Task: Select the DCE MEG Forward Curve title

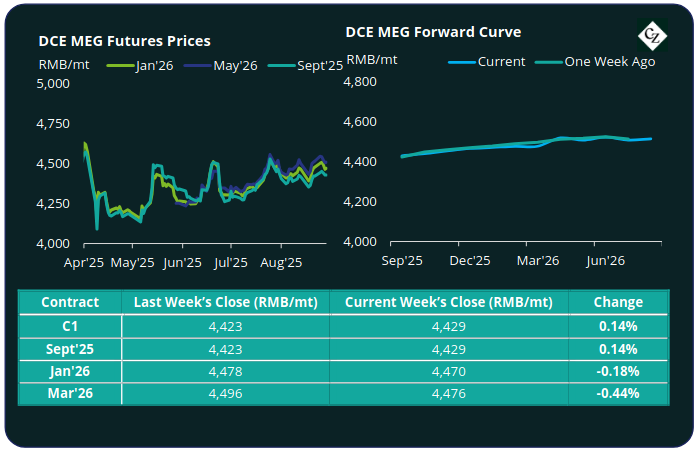Action: [x=433, y=32]
